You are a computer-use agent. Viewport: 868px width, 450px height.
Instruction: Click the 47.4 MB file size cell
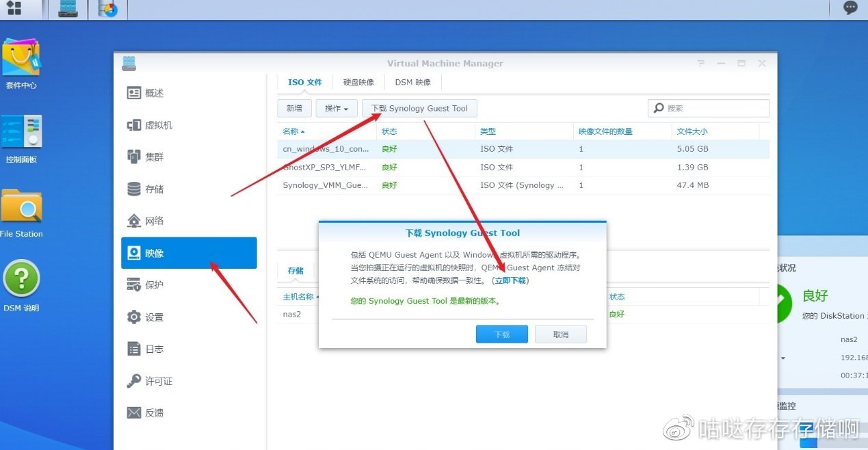pyautogui.click(x=693, y=185)
